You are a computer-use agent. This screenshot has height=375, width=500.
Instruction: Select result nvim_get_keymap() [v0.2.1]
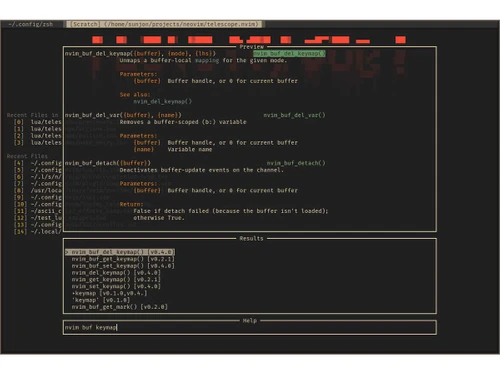(116, 279)
